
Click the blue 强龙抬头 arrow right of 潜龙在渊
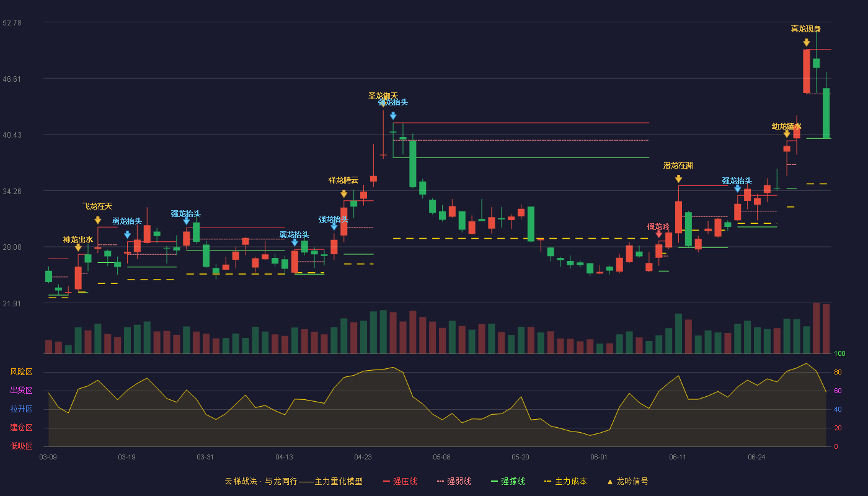pyautogui.click(x=738, y=188)
